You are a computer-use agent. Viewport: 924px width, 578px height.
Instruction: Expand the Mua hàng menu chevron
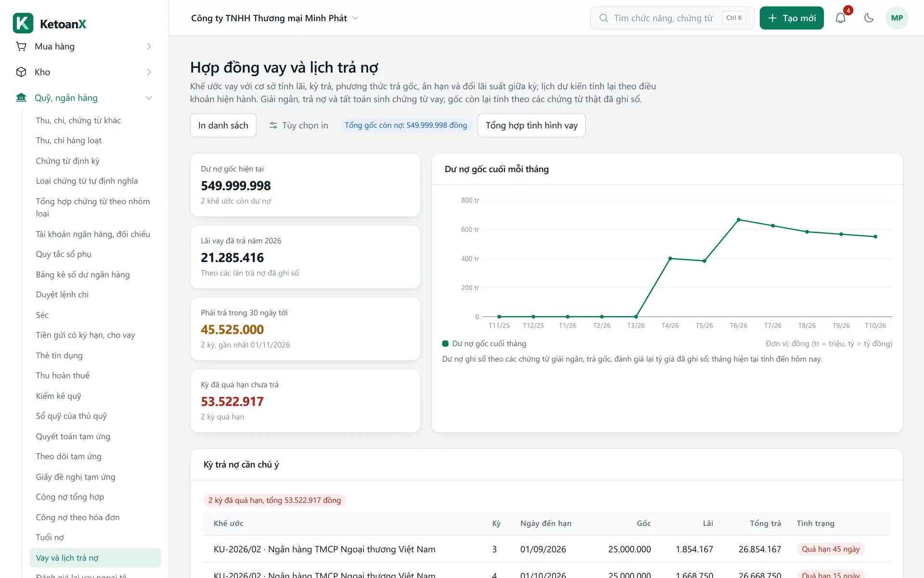pos(149,46)
